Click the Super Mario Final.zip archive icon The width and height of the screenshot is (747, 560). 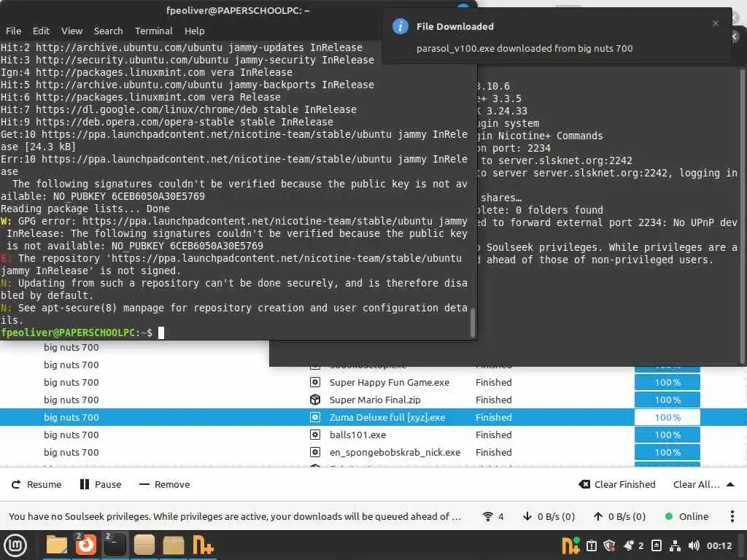(x=315, y=400)
